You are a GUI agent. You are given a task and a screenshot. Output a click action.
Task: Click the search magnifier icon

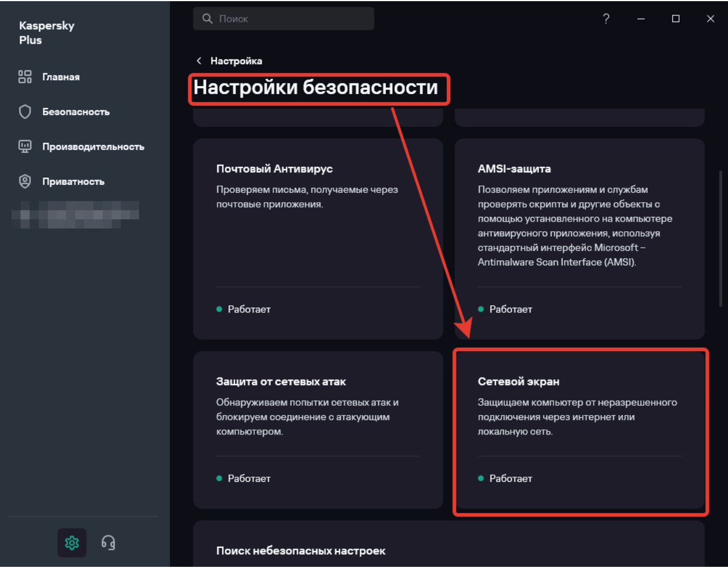[207, 19]
